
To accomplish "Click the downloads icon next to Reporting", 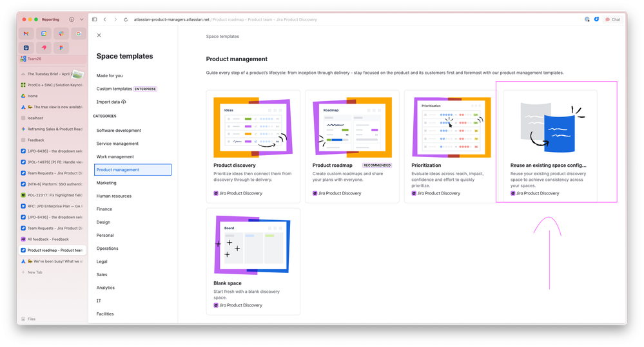I will (x=72, y=19).
